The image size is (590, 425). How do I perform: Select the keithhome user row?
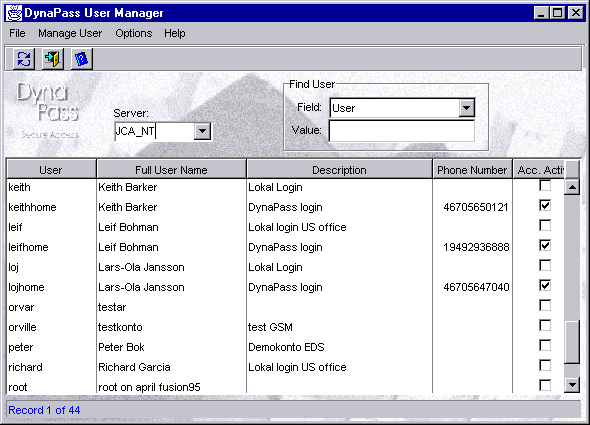click(x=285, y=207)
